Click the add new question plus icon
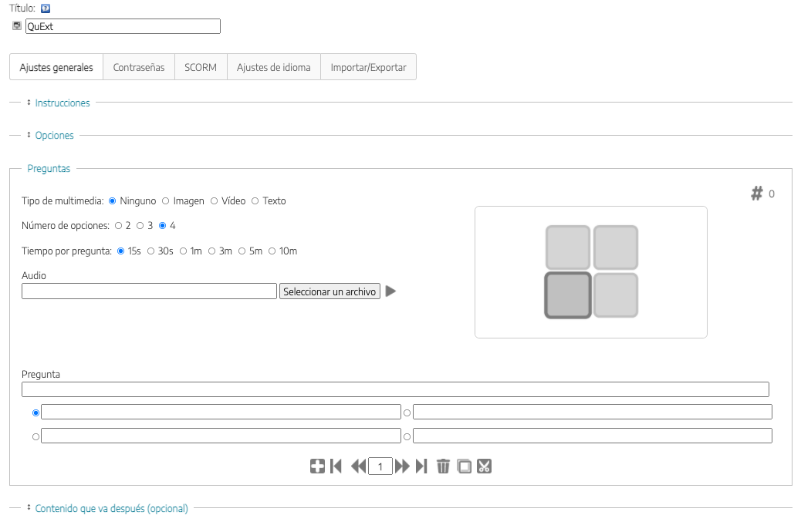This screenshot has width=801, height=532. click(317, 466)
